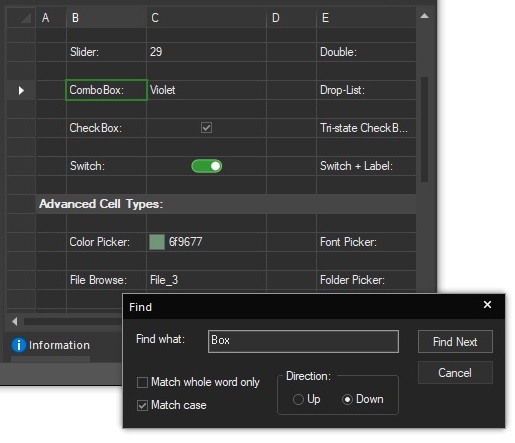Click the Switch + Label: cell
This screenshot has height=443, width=515.
366,166
